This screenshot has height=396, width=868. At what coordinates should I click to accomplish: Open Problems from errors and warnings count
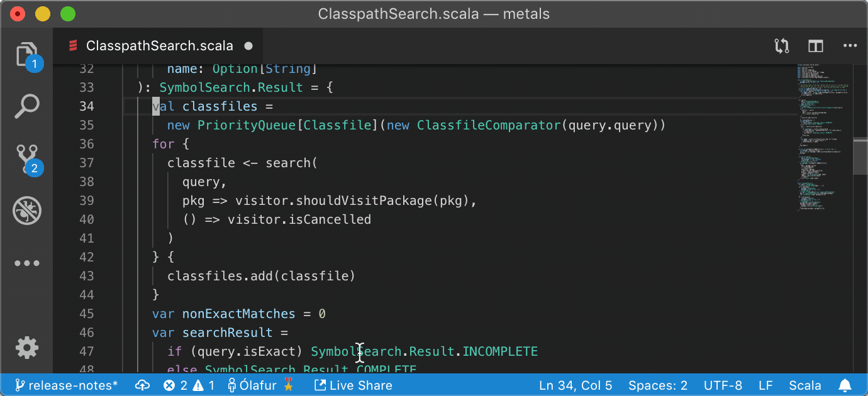pyautogui.click(x=189, y=385)
